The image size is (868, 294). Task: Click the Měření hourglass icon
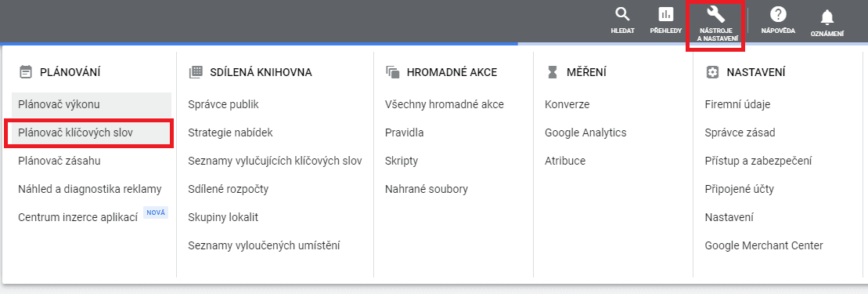[x=553, y=71]
